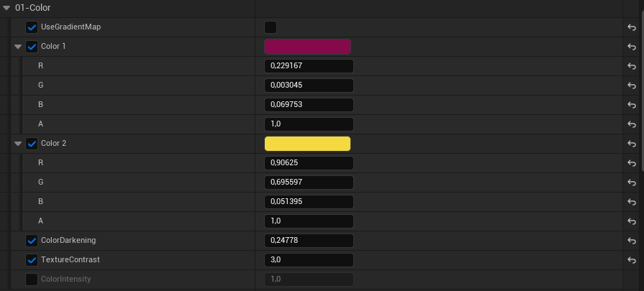Toggle the UseGradientMap value checkbox
Viewport: 644px width, 291px height.
click(x=271, y=27)
